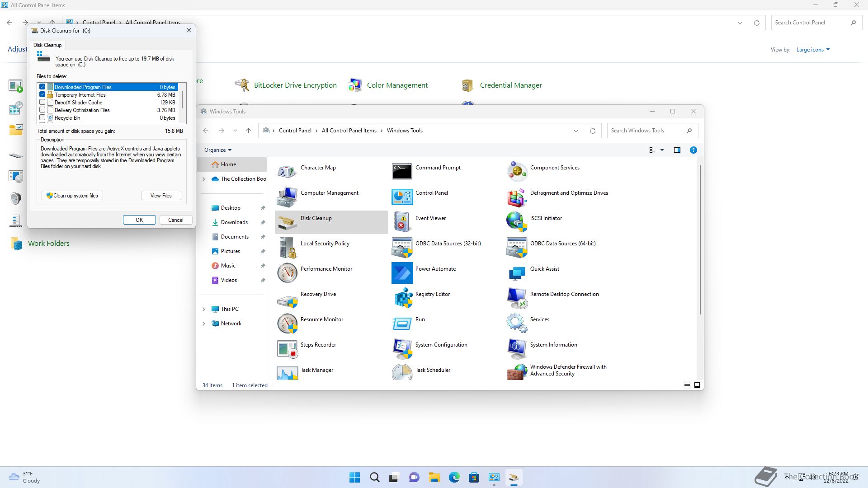Expand The Collection Book tree node

point(203,179)
